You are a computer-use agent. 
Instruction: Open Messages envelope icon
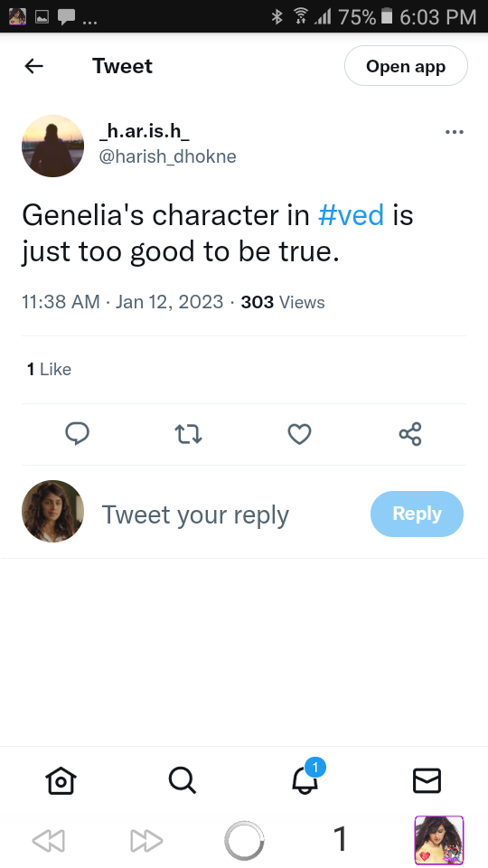pos(427,781)
